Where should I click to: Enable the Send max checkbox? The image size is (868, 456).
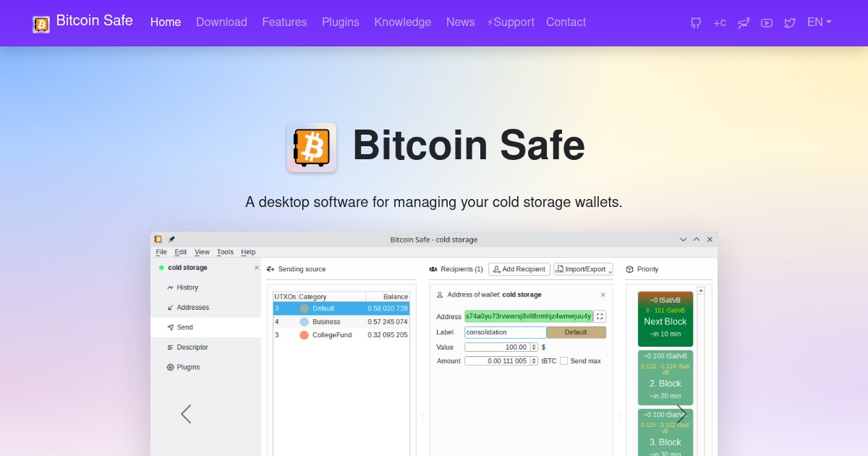[563, 360]
